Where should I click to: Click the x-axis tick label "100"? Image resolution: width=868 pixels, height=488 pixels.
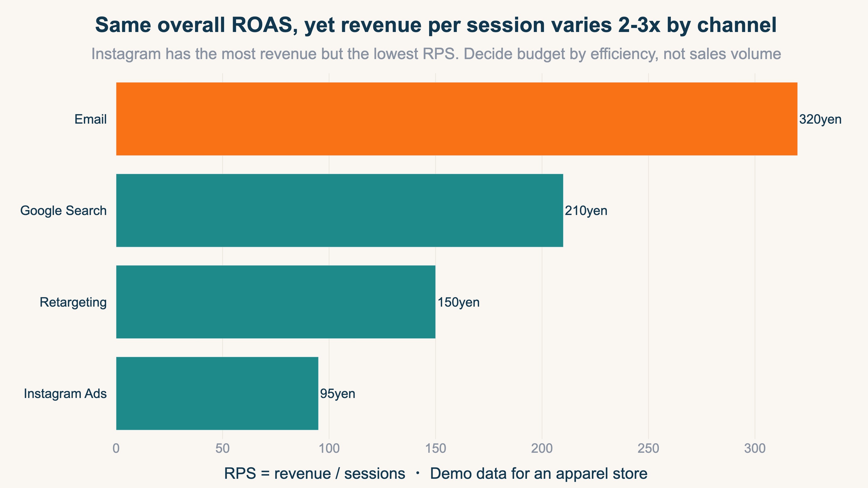click(x=329, y=449)
